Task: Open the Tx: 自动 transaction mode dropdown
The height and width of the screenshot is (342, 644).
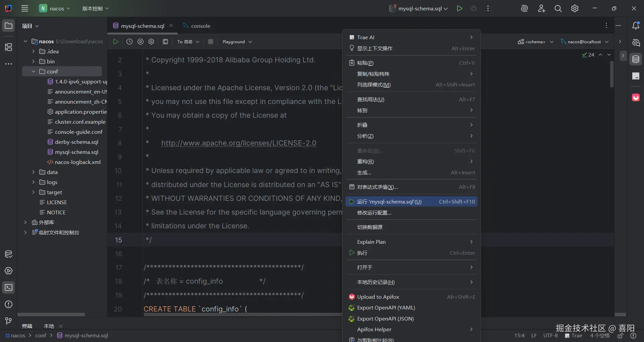Action: click(188, 42)
